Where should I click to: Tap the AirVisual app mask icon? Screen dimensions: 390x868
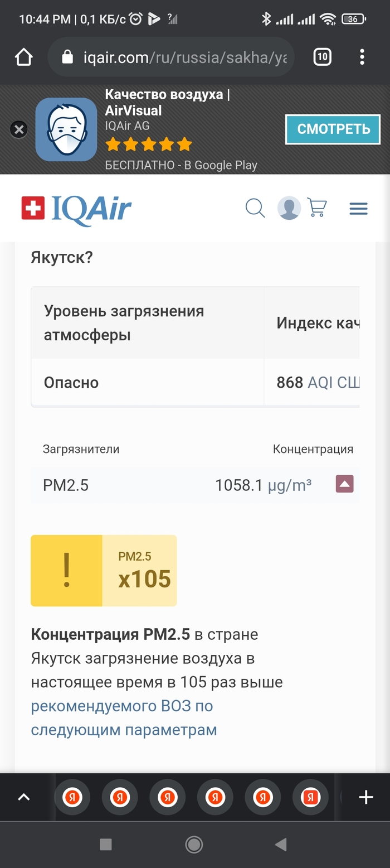coord(66,129)
